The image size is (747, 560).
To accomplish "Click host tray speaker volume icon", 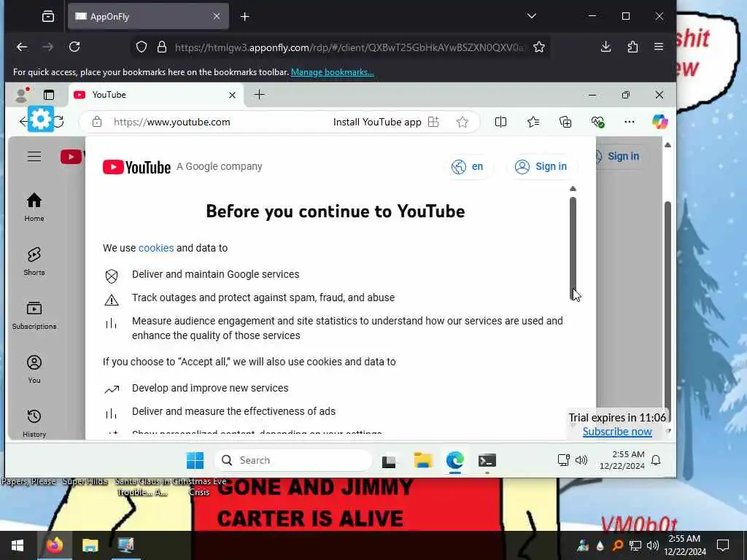I will pos(653,545).
